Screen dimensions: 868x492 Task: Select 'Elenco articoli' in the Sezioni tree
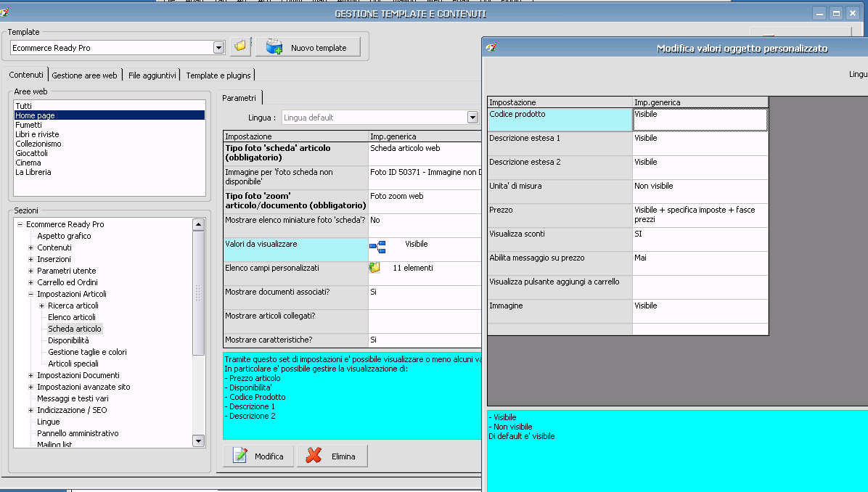(x=72, y=317)
